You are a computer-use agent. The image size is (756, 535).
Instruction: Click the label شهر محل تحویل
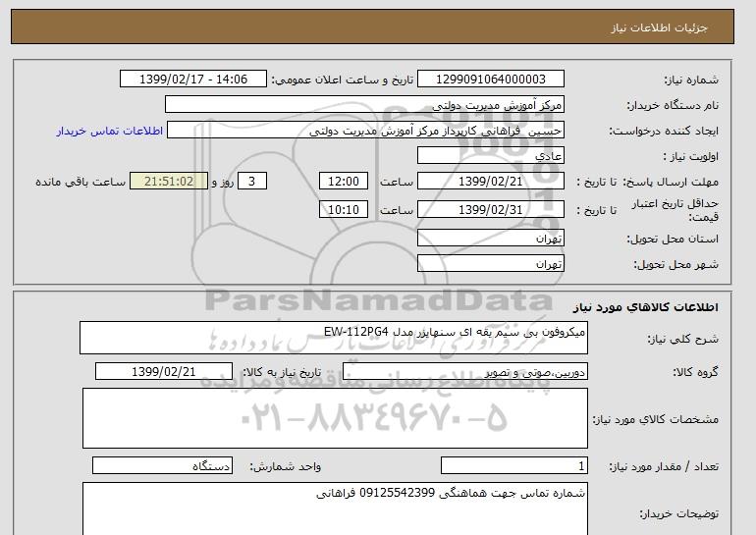click(675, 264)
